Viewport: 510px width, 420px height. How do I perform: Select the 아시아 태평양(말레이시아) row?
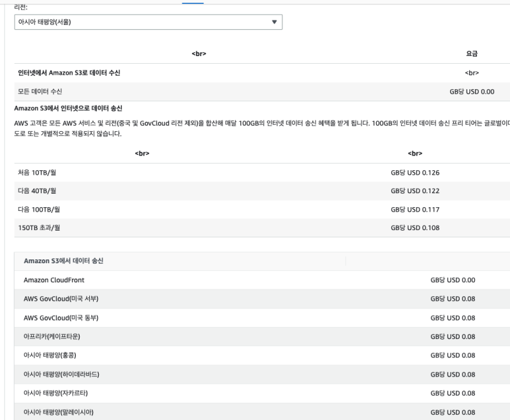(262, 412)
